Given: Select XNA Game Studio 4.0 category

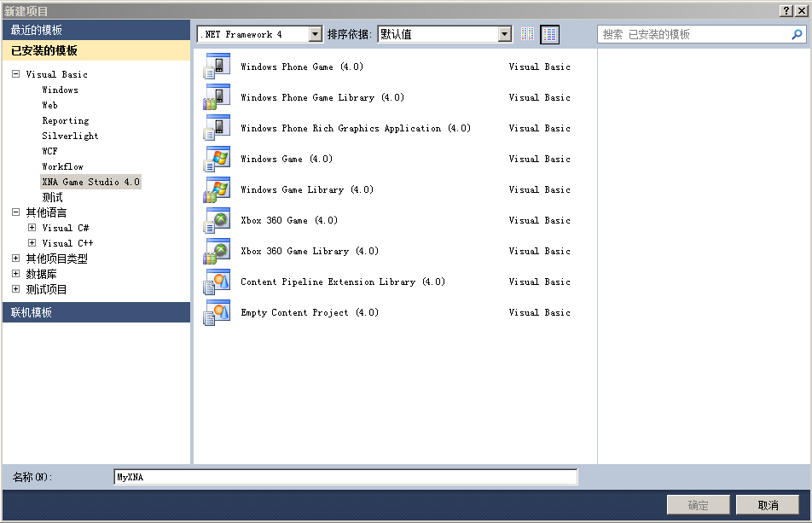Looking at the screenshot, I should click(x=90, y=182).
